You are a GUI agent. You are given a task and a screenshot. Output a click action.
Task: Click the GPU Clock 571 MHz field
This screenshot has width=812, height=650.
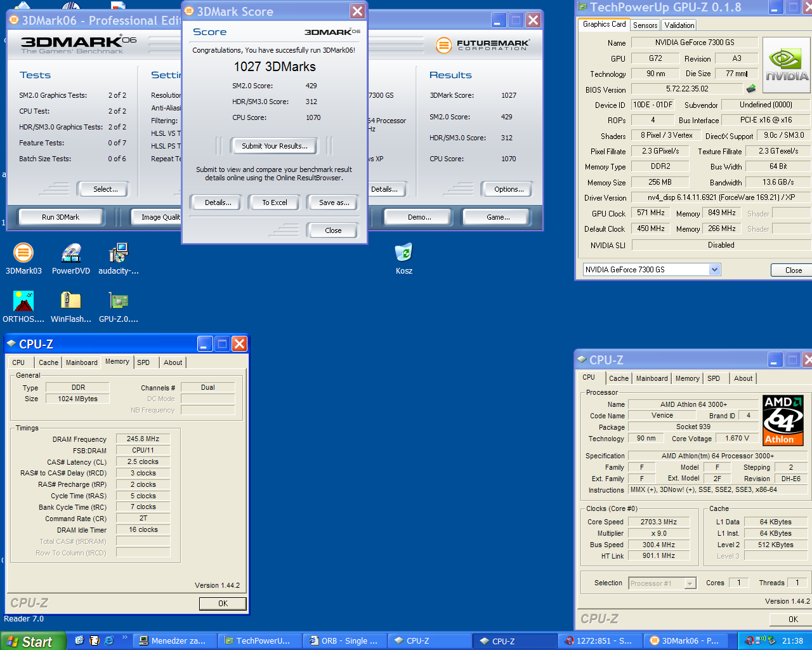point(651,213)
